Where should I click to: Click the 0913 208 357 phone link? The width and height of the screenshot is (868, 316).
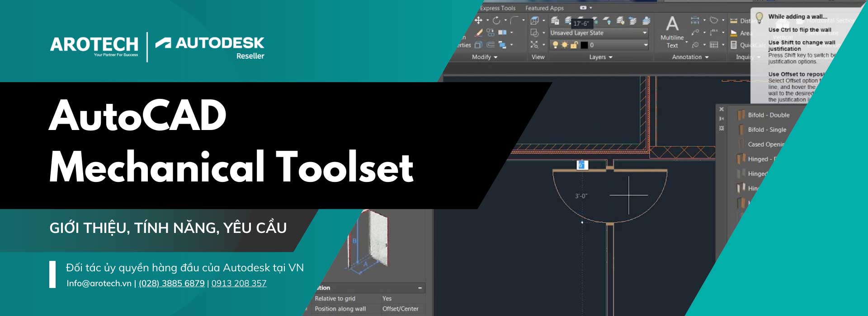point(239,283)
